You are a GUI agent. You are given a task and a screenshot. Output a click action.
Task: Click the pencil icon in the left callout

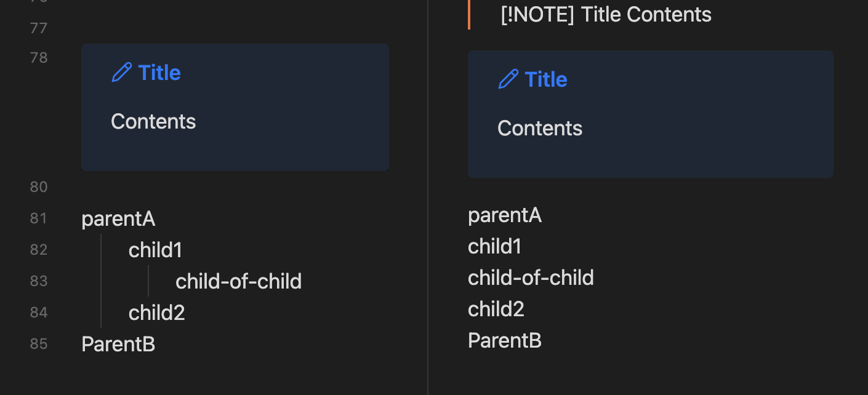point(121,73)
